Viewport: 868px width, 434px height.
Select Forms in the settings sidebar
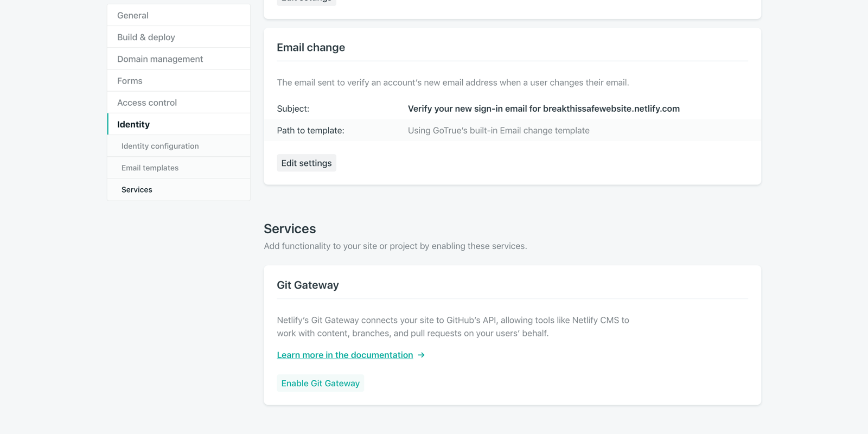click(x=130, y=81)
